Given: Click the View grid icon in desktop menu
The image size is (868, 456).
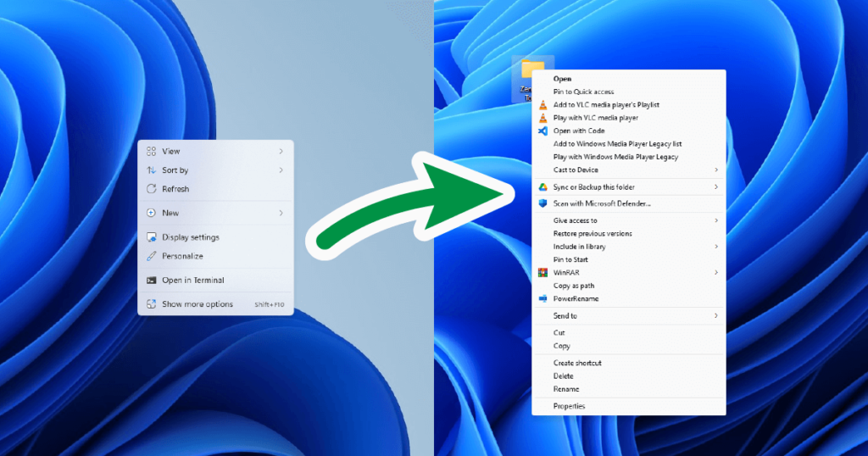Looking at the screenshot, I should (151, 151).
